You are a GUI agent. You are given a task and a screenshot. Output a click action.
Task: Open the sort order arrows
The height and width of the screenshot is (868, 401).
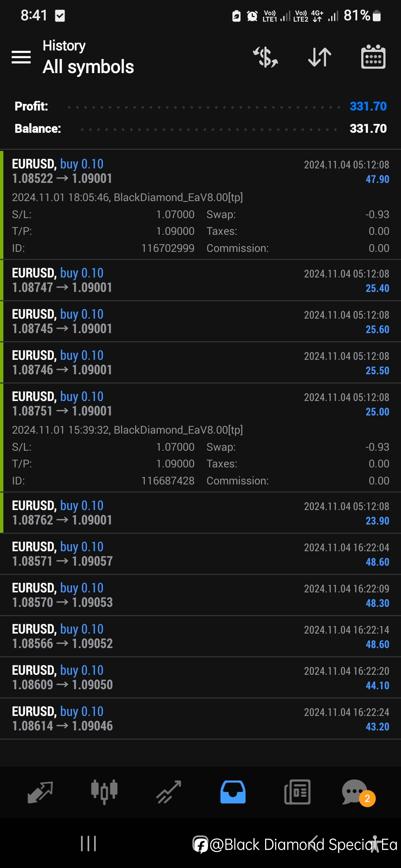click(x=320, y=57)
